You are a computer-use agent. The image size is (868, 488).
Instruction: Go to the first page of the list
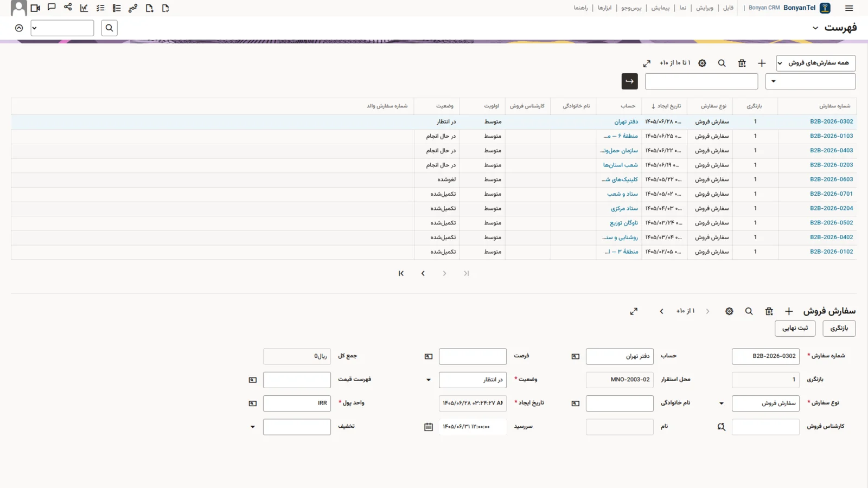tap(401, 274)
